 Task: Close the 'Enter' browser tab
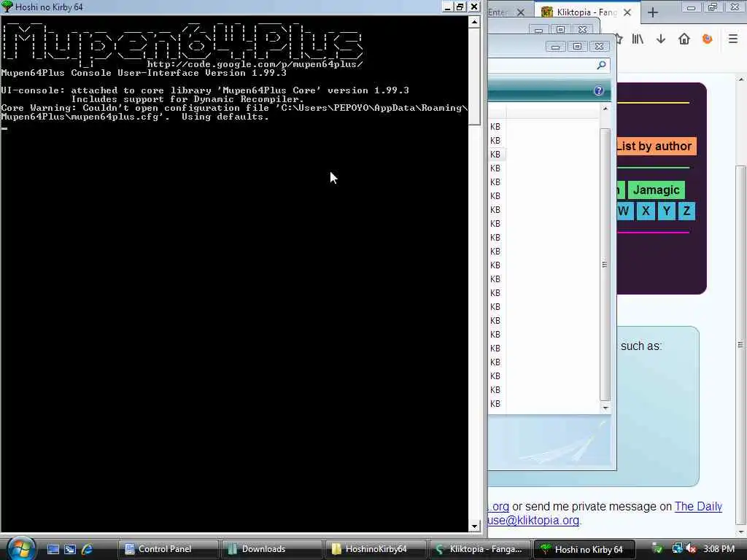coord(521,12)
